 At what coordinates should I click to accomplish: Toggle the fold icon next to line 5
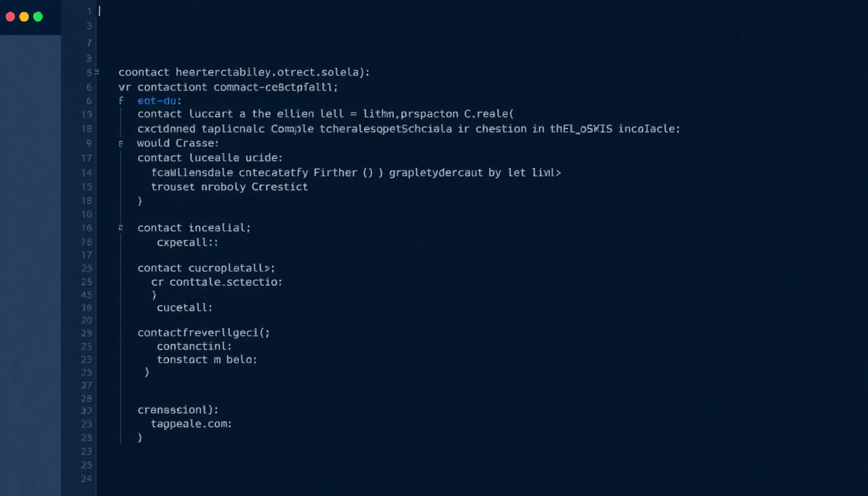pyautogui.click(x=96, y=73)
